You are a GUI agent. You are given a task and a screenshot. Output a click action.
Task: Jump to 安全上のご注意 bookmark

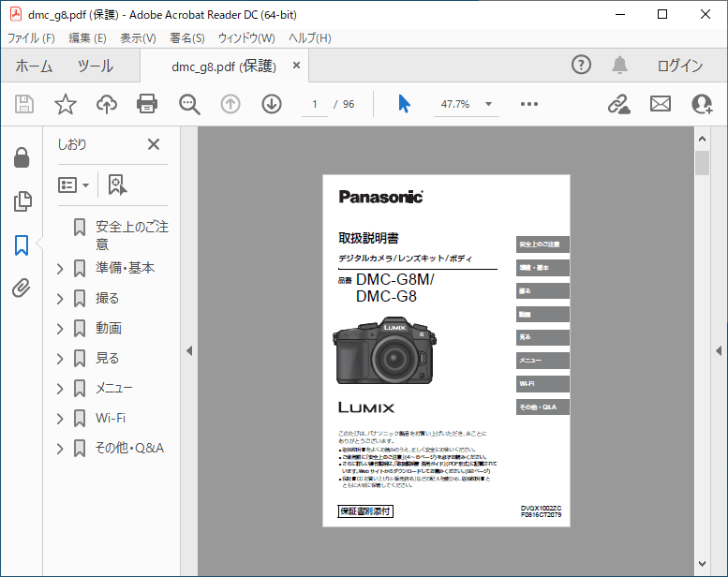(x=132, y=235)
